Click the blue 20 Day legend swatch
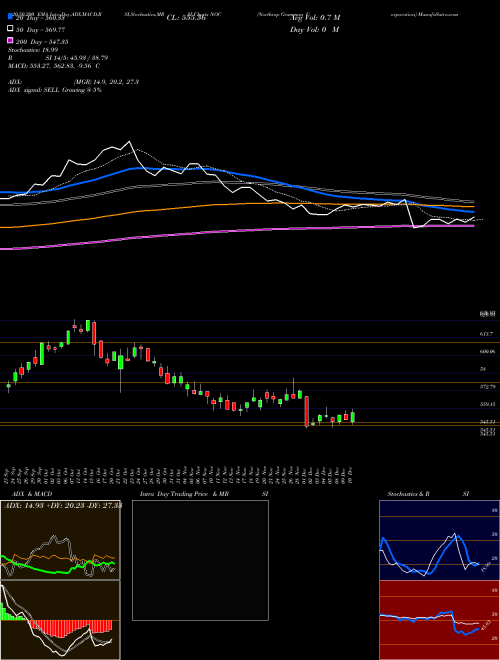This screenshot has width=500, height=660. 10,17
